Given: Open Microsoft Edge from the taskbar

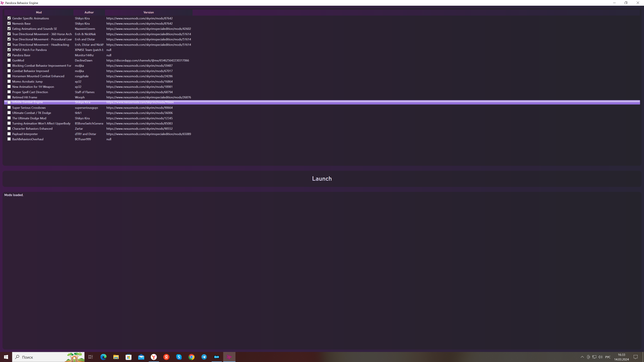Looking at the screenshot, I should [x=103, y=357].
